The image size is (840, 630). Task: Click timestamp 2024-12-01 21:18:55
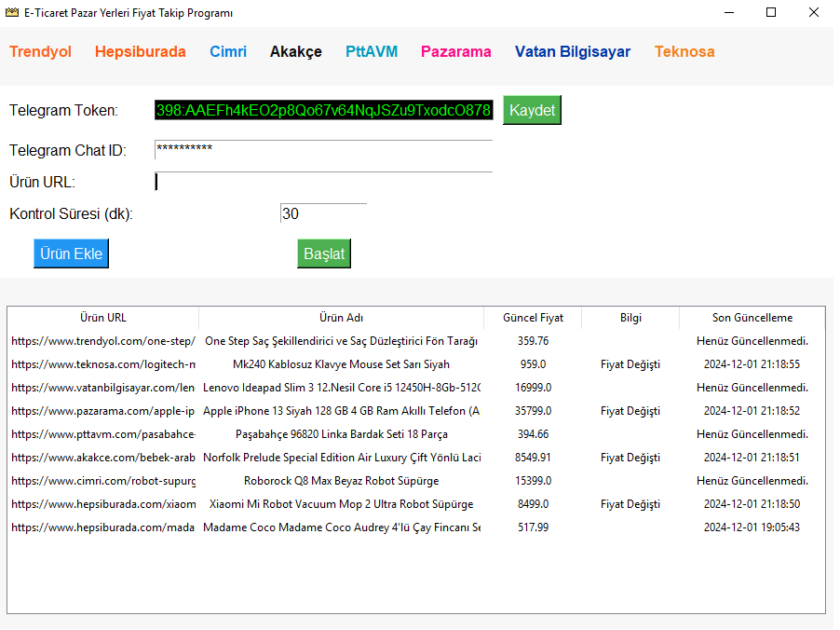(x=752, y=364)
